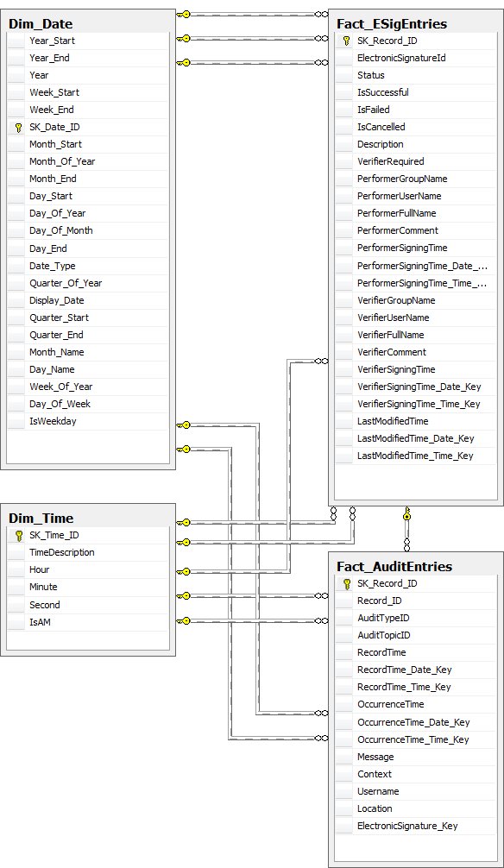This screenshot has width=504, height=868.
Task: Select the Fact_ESigEntries table title
Action: click(x=392, y=24)
